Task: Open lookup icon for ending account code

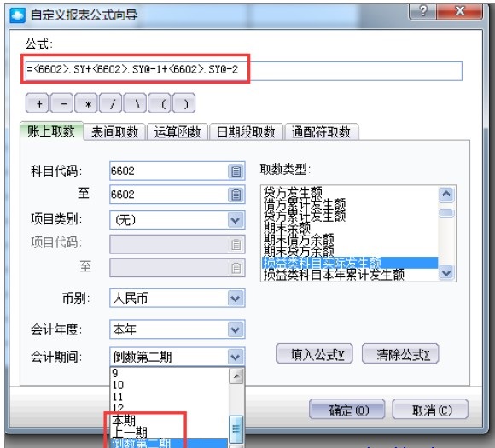Action: (236, 195)
